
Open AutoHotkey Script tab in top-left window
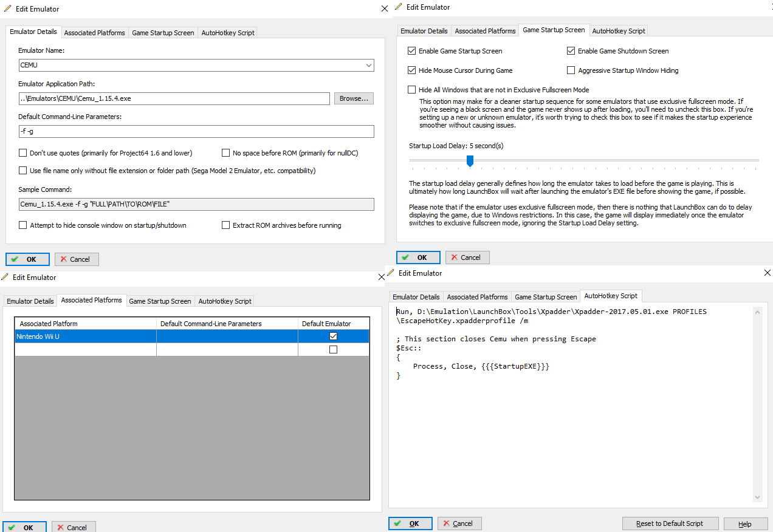coord(228,33)
